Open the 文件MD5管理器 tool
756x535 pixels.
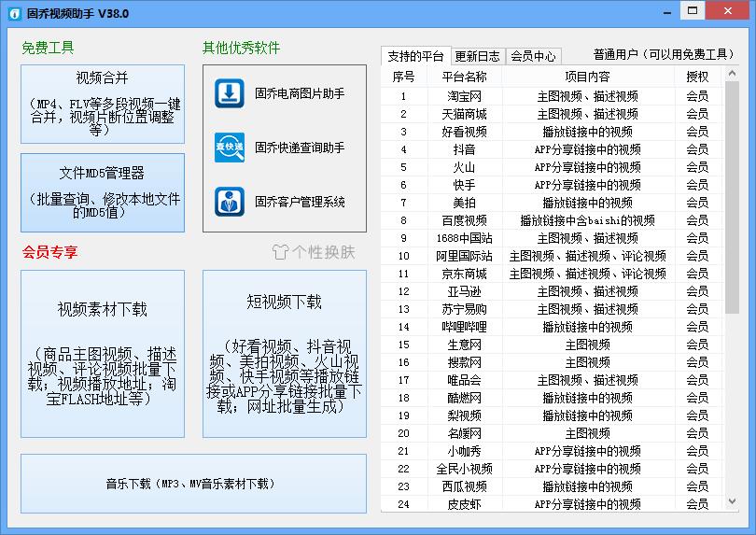(x=103, y=192)
